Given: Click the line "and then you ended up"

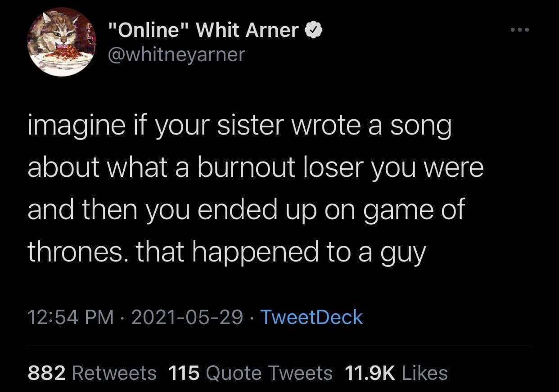Looking at the screenshot, I should (x=246, y=210).
